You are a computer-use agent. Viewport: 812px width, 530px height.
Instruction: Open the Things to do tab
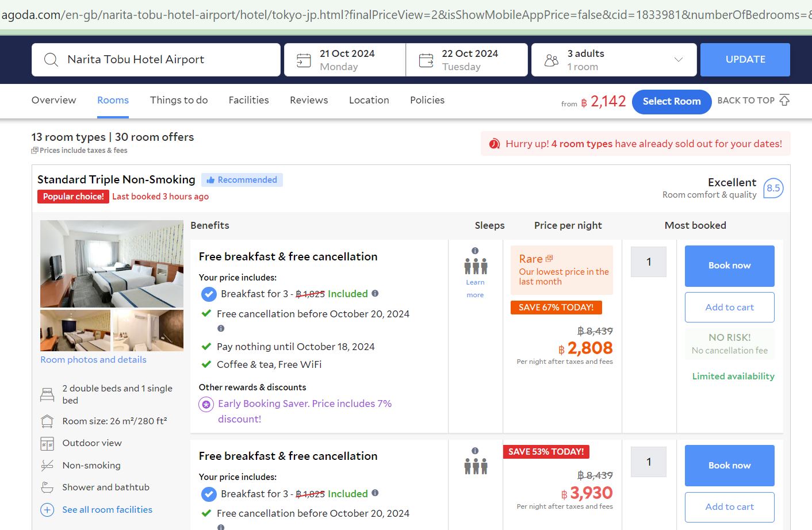click(179, 100)
